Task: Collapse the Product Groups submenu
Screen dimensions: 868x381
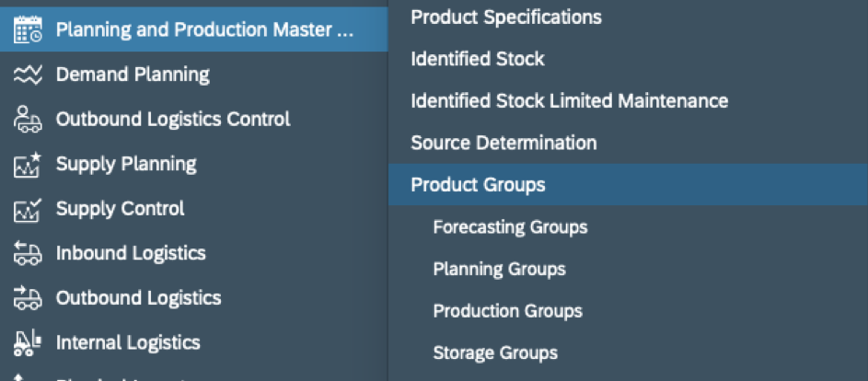Action: point(628,184)
